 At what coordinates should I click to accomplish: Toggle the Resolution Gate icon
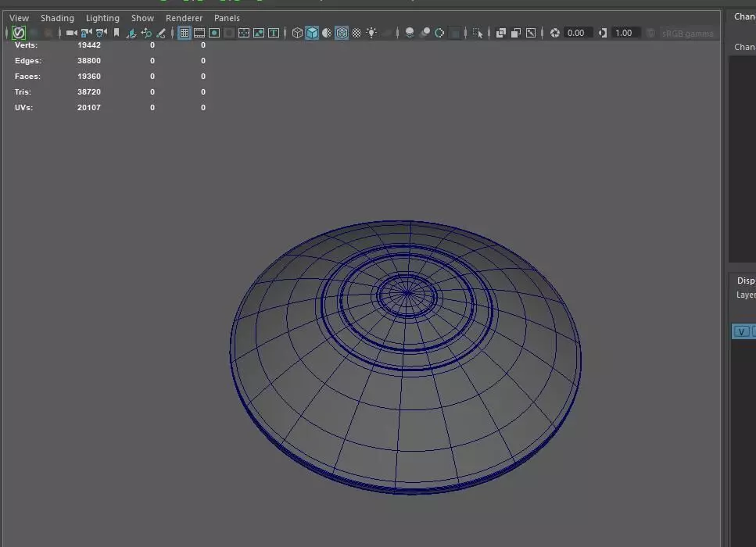(214, 33)
